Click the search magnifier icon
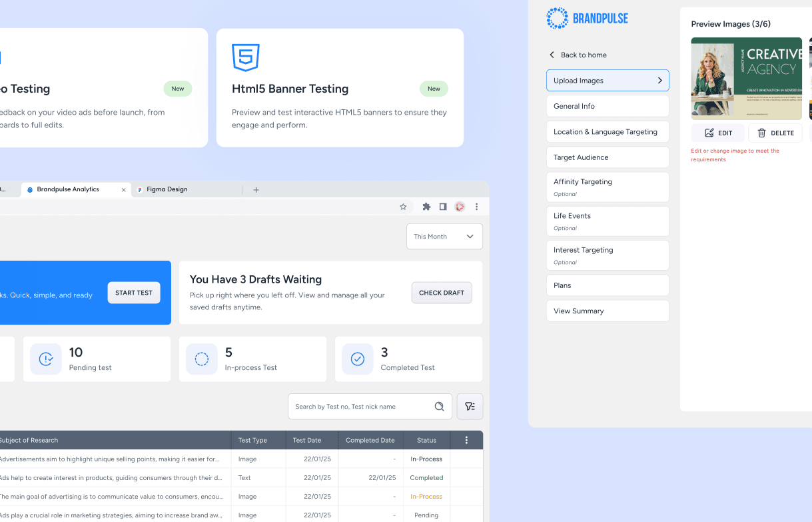This screenshot has height=522, width=812. pos(439,407)
